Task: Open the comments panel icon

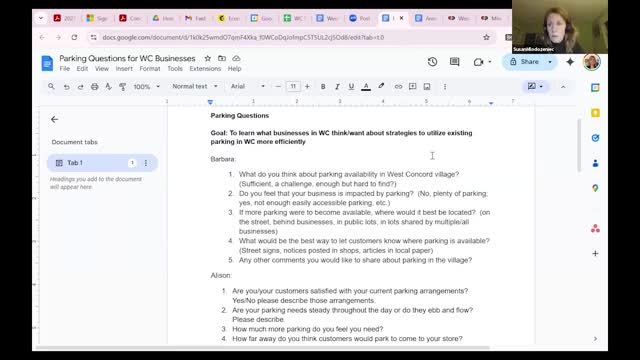Action: [454, 62]
